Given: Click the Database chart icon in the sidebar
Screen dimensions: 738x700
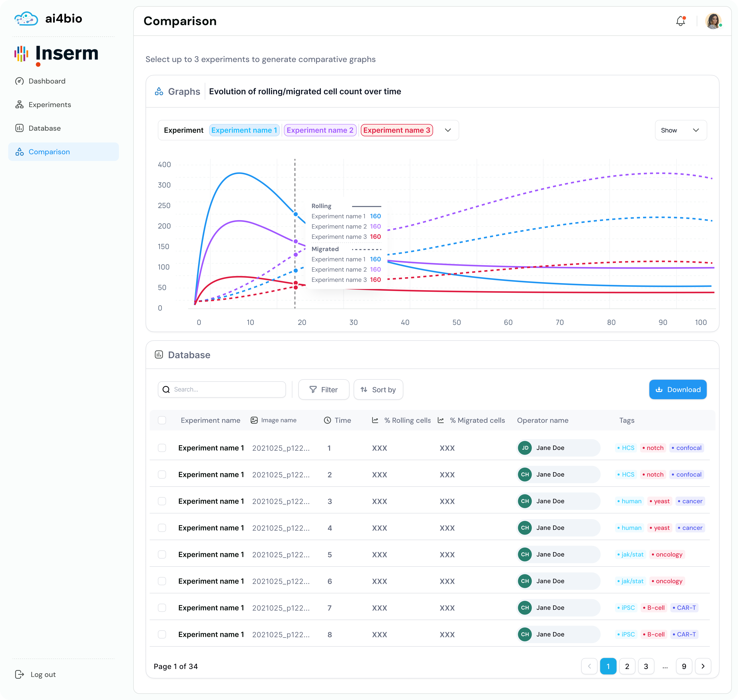Looking at the screenshot, I should pyautogui.click(x=19, y=128).
